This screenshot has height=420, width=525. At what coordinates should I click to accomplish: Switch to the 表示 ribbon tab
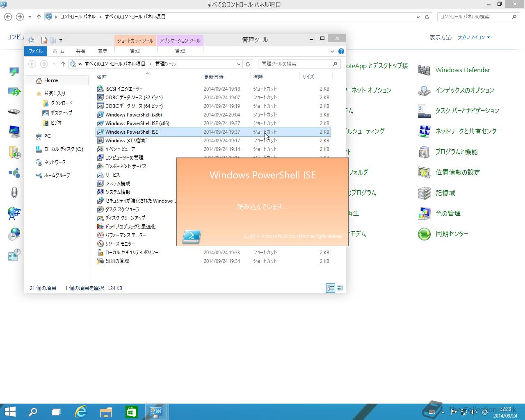103,51
